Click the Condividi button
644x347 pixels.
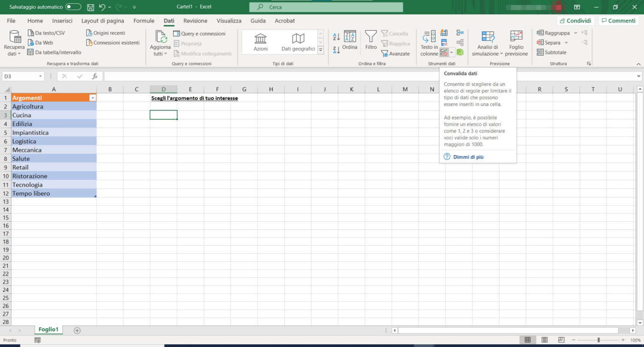click(575, 21)
